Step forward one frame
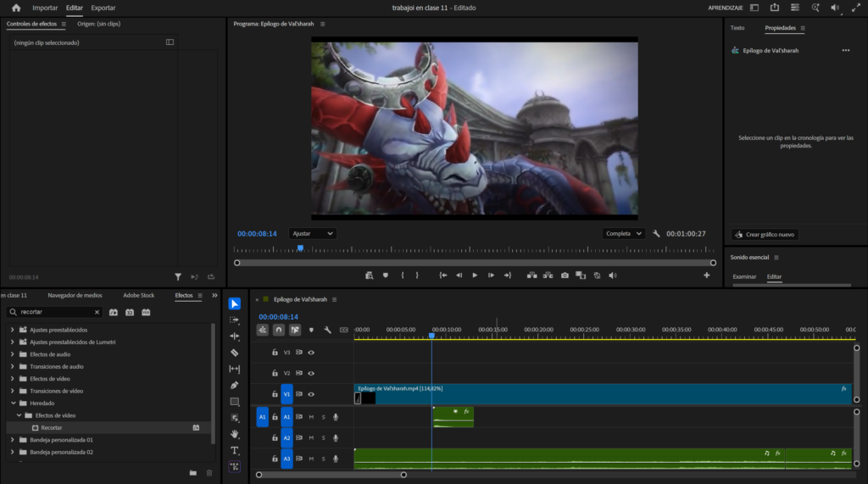The height and width of the screenshot is (484, 868). [x=491, y=275]
